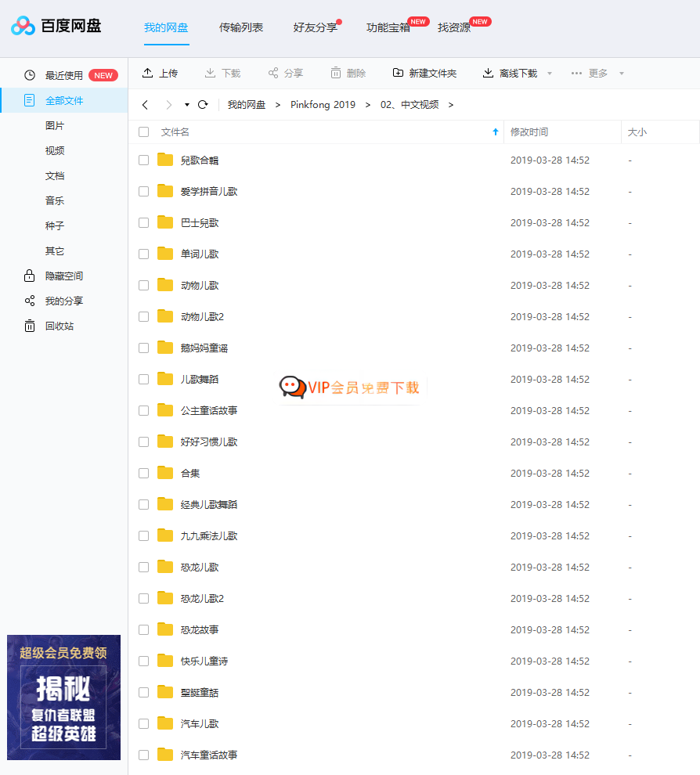Sort by 文件名 column header
This screenshot has width=700, height=775.
click(x=175, y=132)
